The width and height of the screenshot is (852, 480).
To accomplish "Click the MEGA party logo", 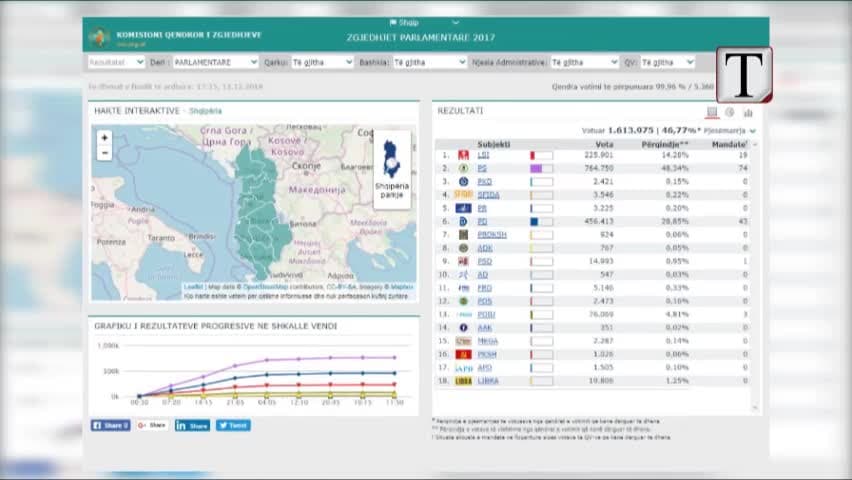I will click(x=463, y=341).
